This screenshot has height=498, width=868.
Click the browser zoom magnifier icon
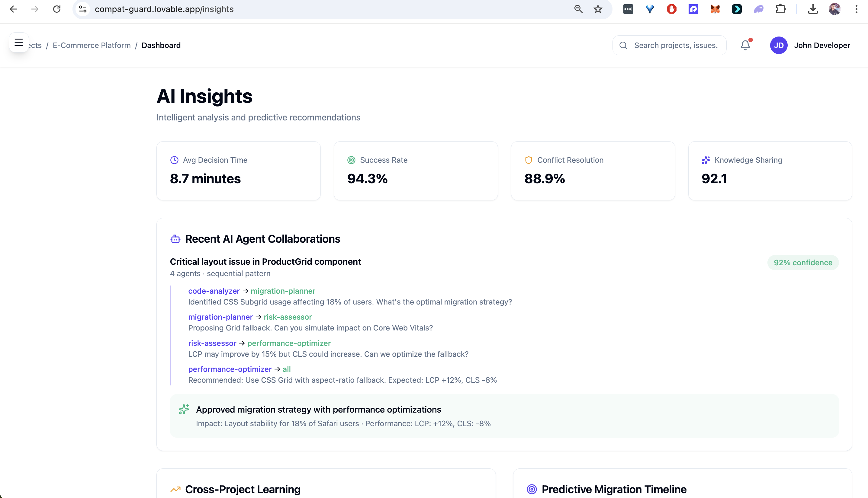click(x=578, y=9)
